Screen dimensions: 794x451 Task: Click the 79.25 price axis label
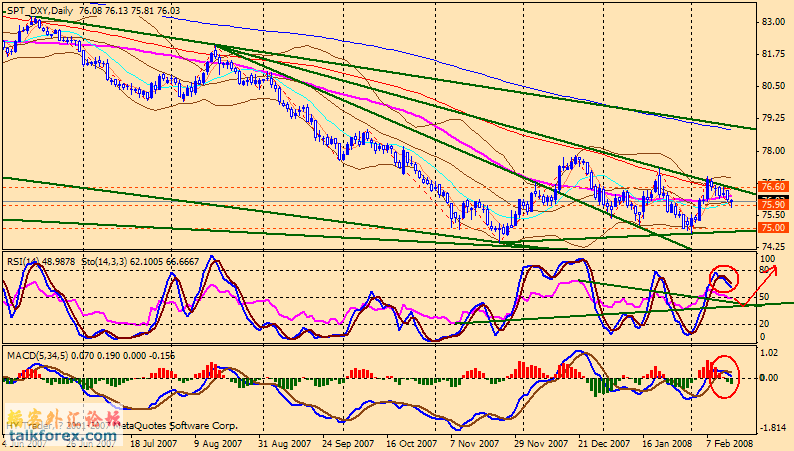click(773, 118)
